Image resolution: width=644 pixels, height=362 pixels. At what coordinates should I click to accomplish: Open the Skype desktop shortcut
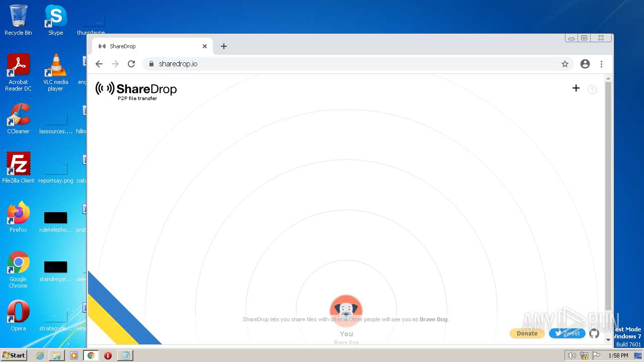(55, 20)
